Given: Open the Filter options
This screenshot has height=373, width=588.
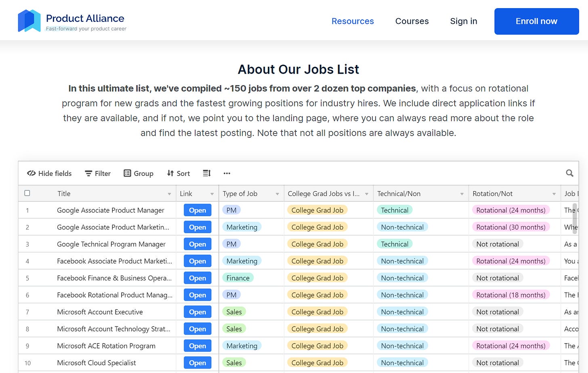Looking at the screenshot, I should [x=98, y=173].
